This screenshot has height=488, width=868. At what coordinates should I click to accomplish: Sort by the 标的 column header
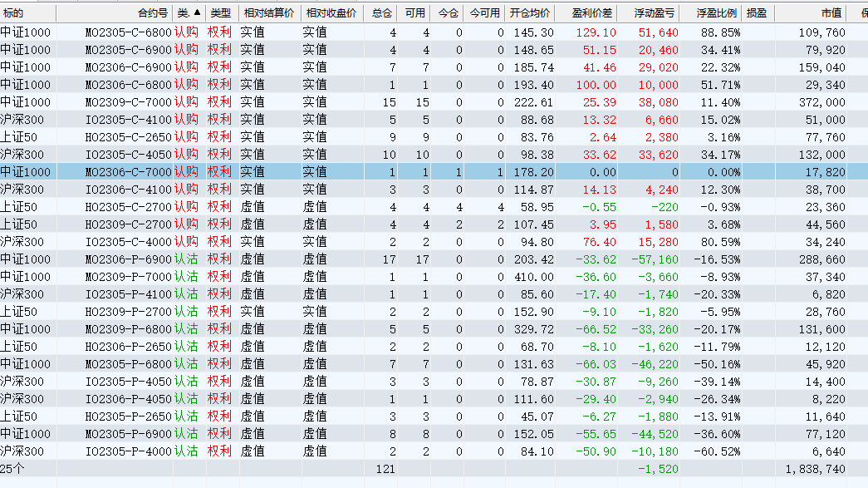(27, 12)
